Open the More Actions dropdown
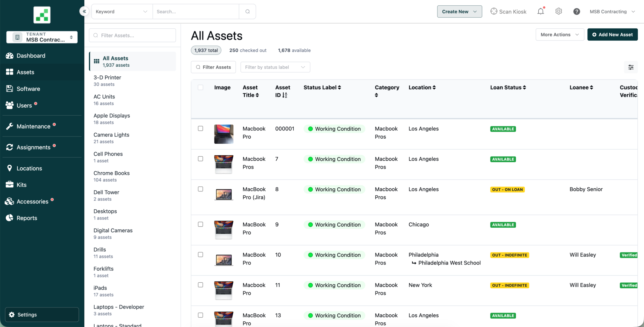Viewport: 644px width, 327px height. point(560,35)
